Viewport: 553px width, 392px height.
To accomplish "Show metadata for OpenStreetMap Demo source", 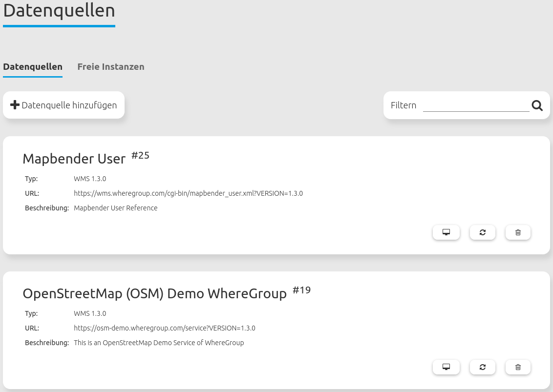I will coord(446,367).
